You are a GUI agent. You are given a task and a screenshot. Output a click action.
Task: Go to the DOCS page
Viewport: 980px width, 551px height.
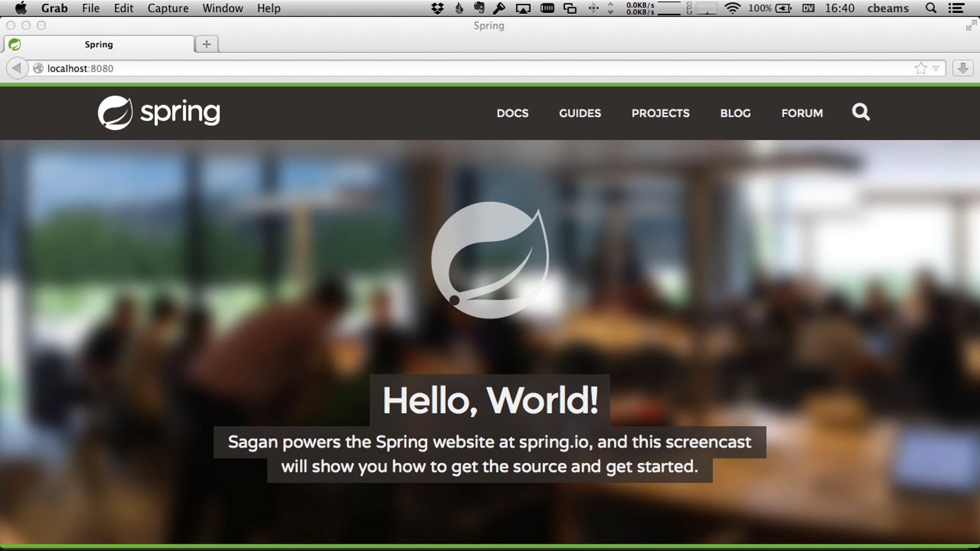pos(512,113)
